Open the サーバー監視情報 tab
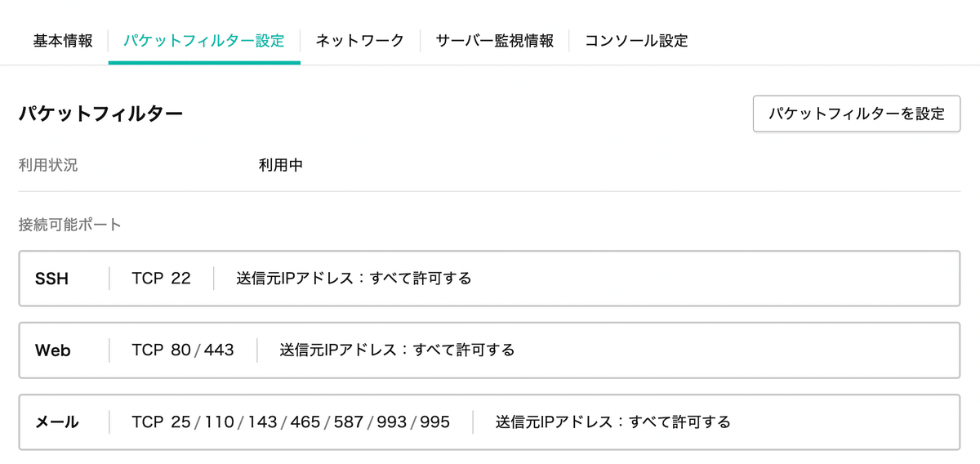 495,40
